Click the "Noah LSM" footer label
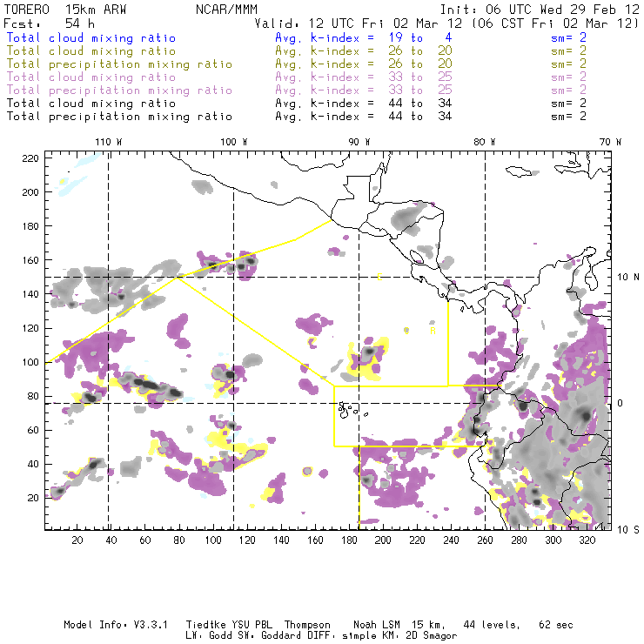 (377, 625)
